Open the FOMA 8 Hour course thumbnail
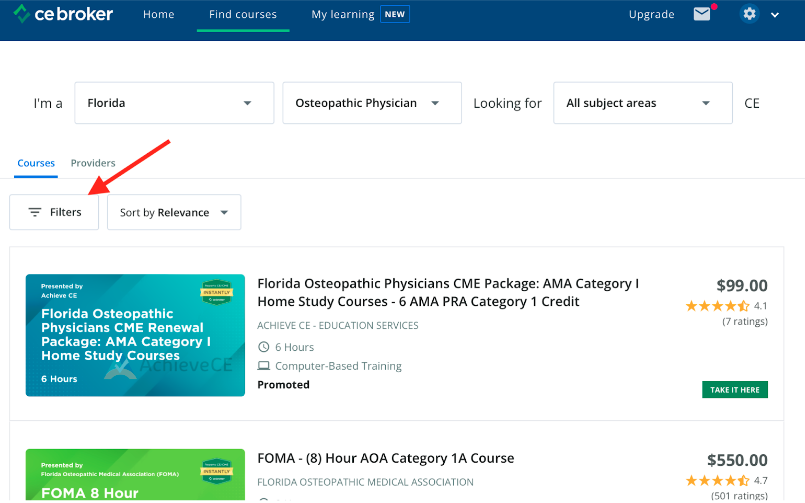The height and width of the screenshot is (503, 805). click(x=135, y=475)
